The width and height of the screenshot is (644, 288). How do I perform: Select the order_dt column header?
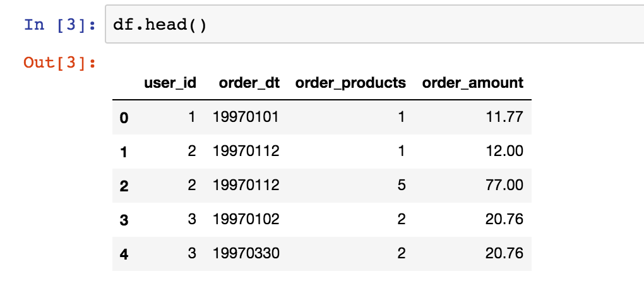pyautogui.click(x=246, y=83)
